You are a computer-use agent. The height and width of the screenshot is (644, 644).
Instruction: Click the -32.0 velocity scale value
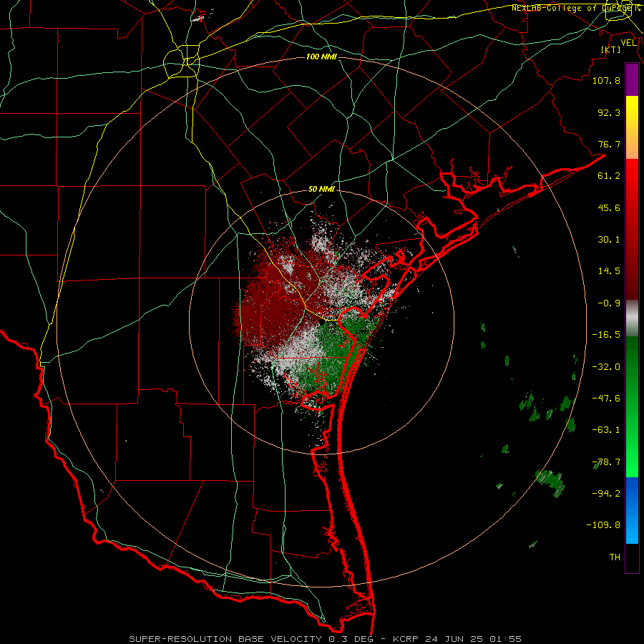click(x=606, y=367)
